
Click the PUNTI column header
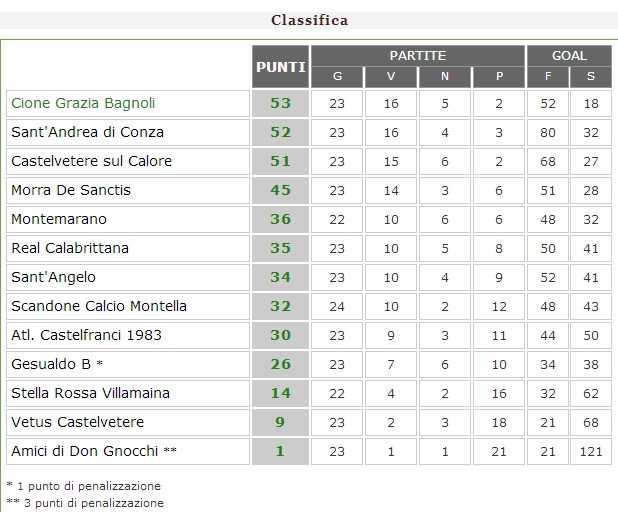click(x=281, y=66)
